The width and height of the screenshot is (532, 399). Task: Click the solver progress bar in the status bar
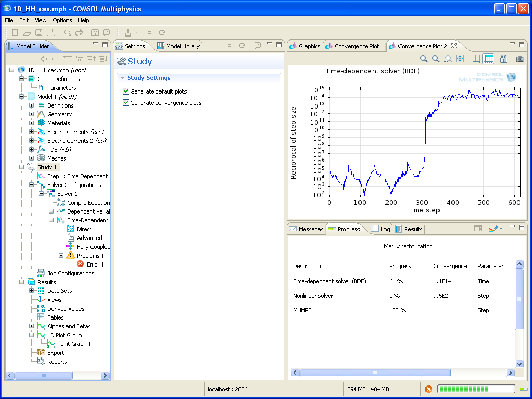(x=476, y=389)
